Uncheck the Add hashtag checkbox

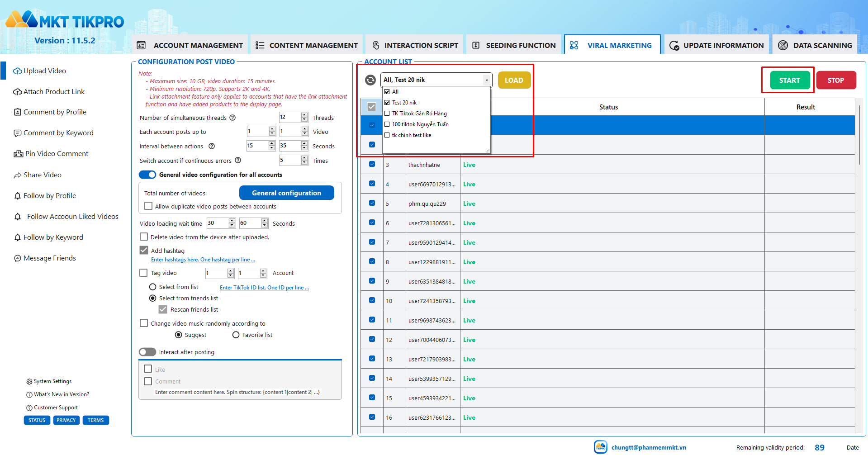144,250
